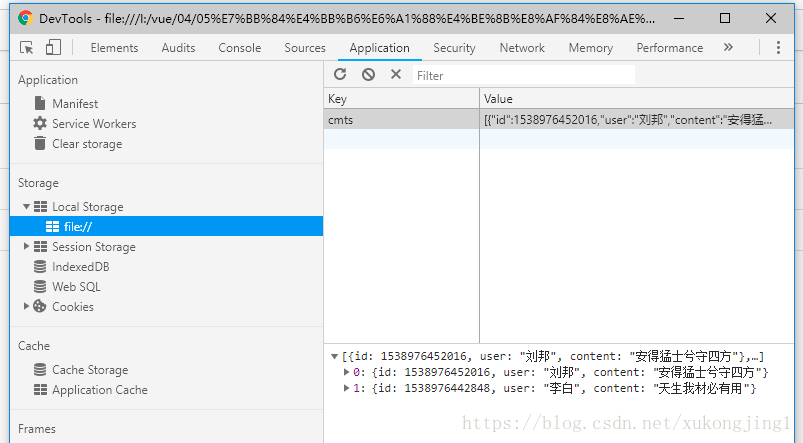
Task: Switch to the Sources tab
Action: [305, 48]
